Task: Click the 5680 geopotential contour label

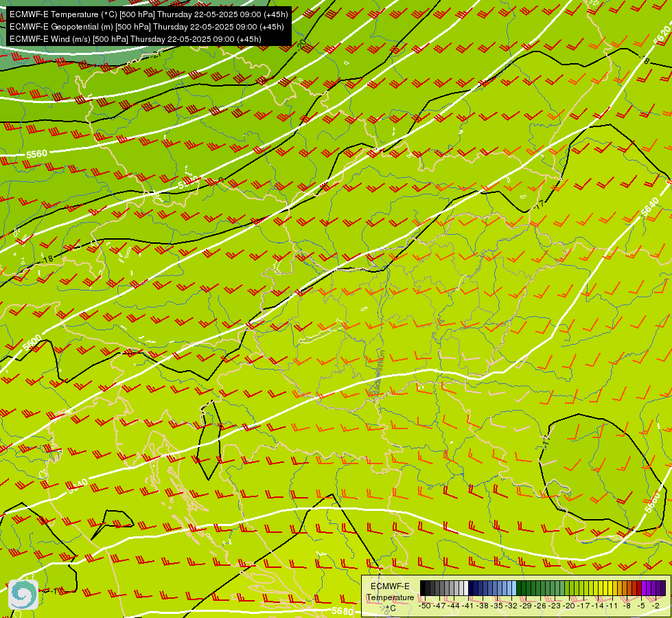Action: click(342, 611)
